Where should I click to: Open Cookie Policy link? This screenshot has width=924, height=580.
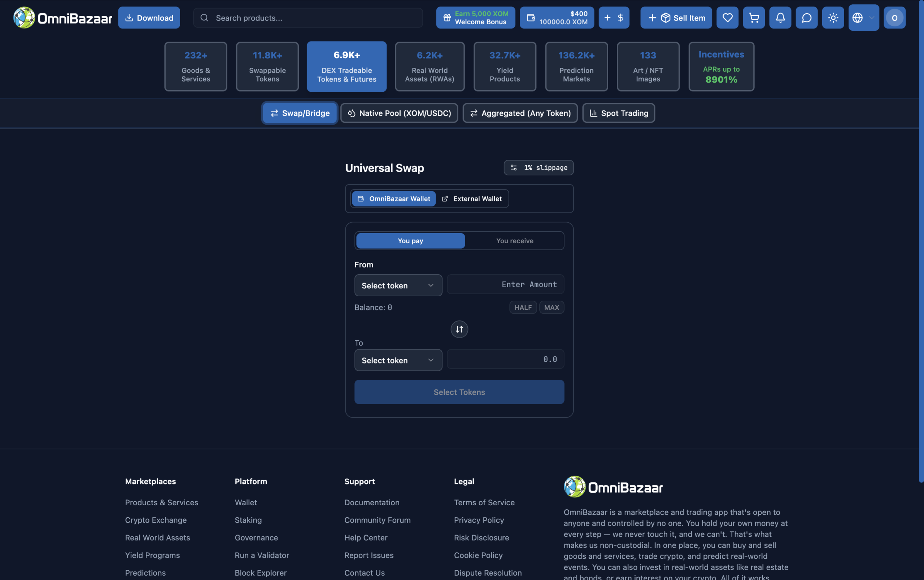click(x=478, y=555)
